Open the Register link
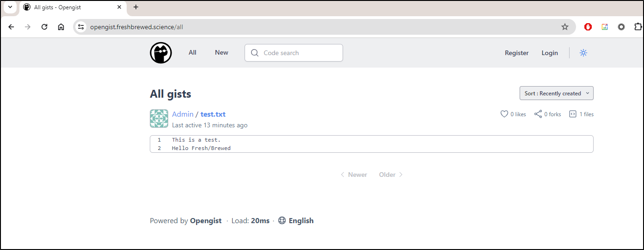The height and width of the screenshot is (250, 644). (x=516, y=53)
